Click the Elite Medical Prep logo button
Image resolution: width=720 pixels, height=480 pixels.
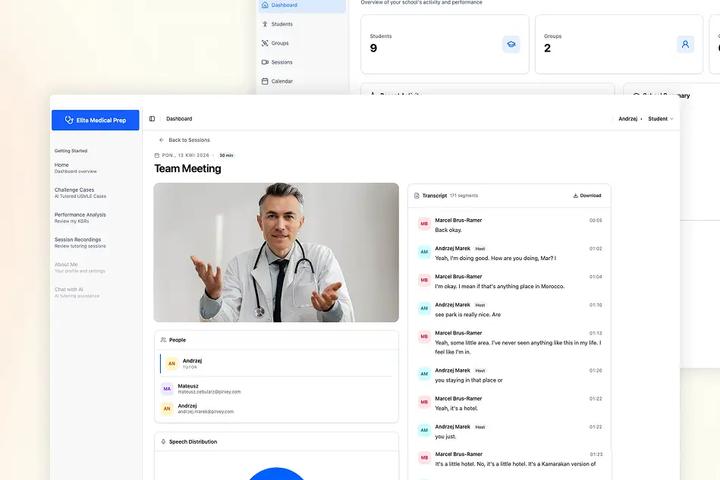[x=95, y=120]
